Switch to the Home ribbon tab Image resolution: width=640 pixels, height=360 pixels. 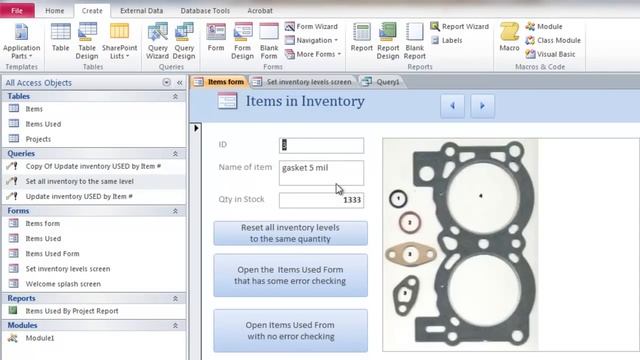(55, 11)
